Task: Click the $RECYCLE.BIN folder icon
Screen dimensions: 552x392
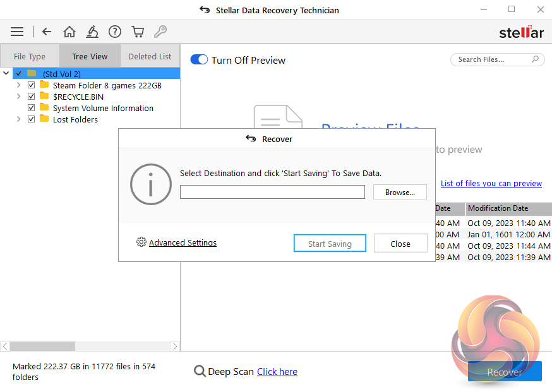Action: [44, 96]
